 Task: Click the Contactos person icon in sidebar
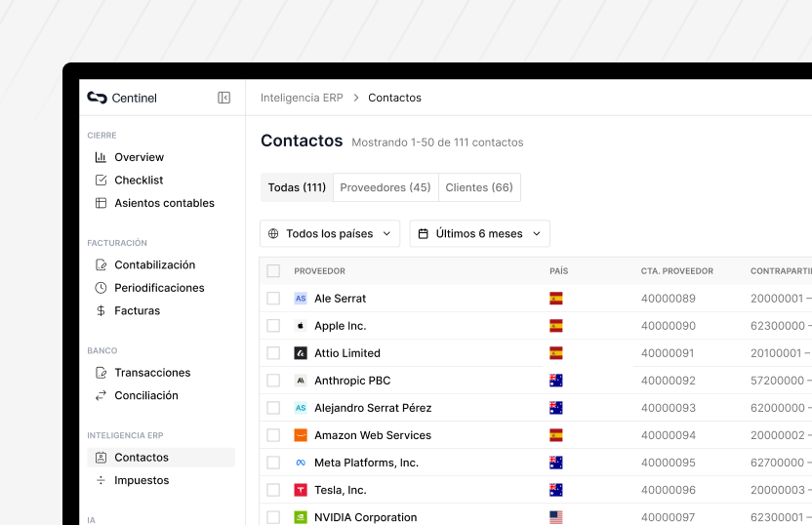point(101,457)
